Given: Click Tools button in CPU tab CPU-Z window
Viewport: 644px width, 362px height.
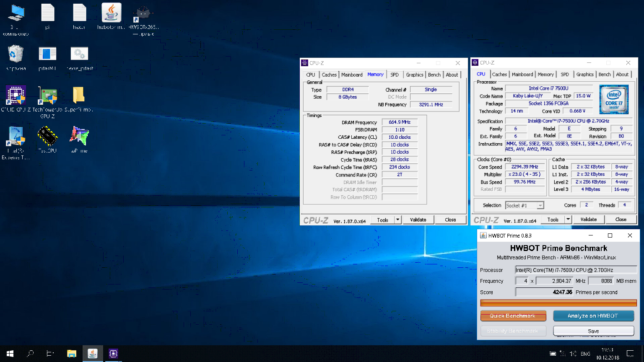Looking at the screenshot, I should pos(553,219).
